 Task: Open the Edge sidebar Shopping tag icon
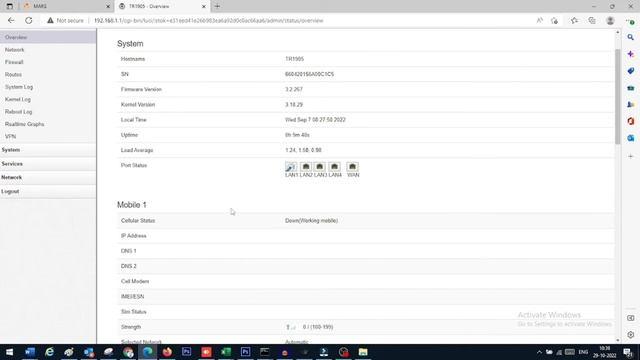pos(631,71)
